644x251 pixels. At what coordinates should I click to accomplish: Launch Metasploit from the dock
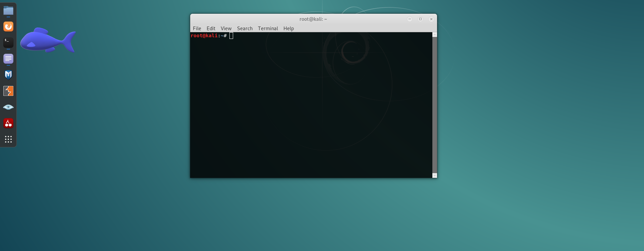pyautogui.click(x=8, y=75)
